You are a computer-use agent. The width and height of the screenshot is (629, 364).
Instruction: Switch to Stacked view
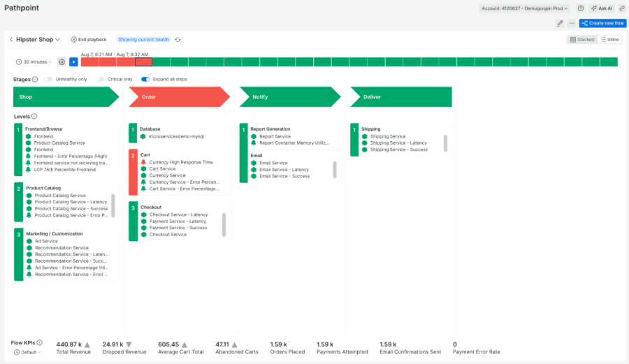[x=582, y=40]
